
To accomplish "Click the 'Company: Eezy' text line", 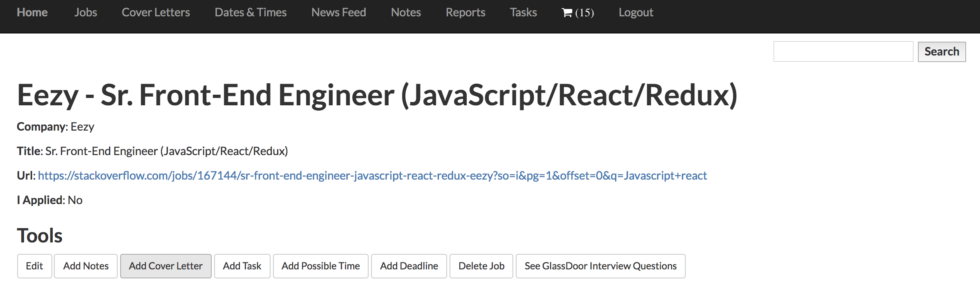I will 56,127.
